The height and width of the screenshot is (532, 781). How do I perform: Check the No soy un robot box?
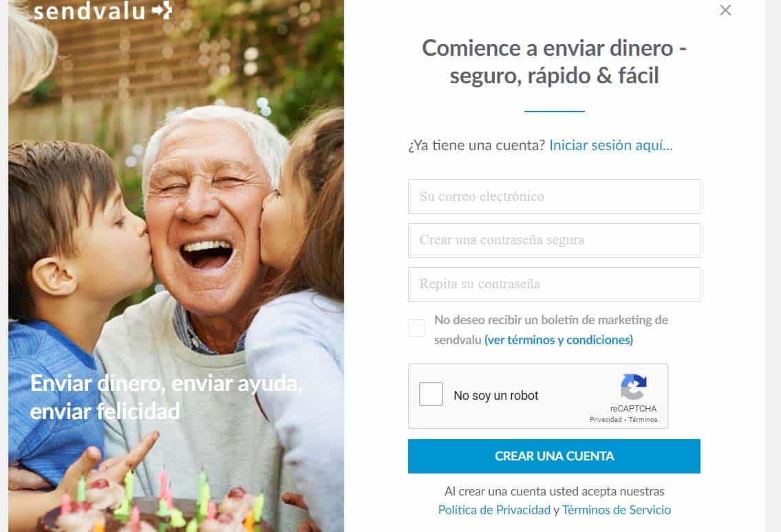tap(431, 394)
